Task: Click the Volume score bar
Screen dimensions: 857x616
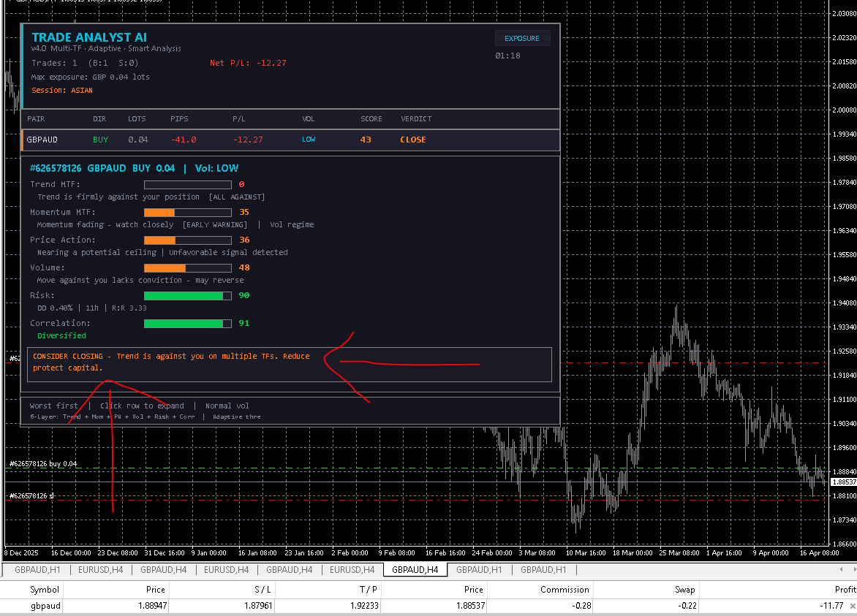Action: [187, 268]
